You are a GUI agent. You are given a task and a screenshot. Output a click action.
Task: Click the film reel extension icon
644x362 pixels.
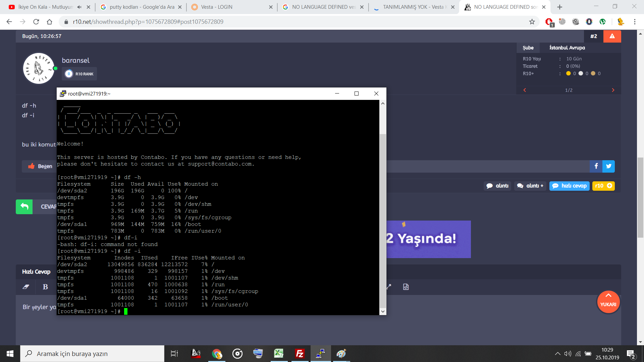pos(576,22)
